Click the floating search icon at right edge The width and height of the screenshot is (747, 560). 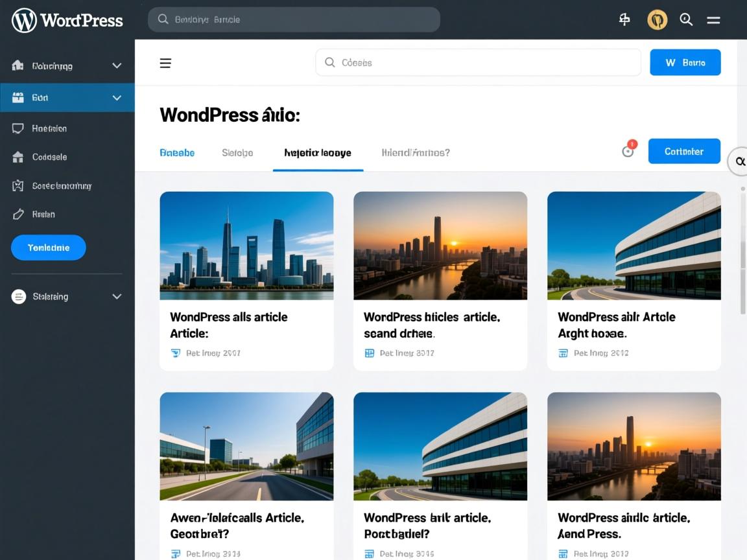tap(739, 161)
